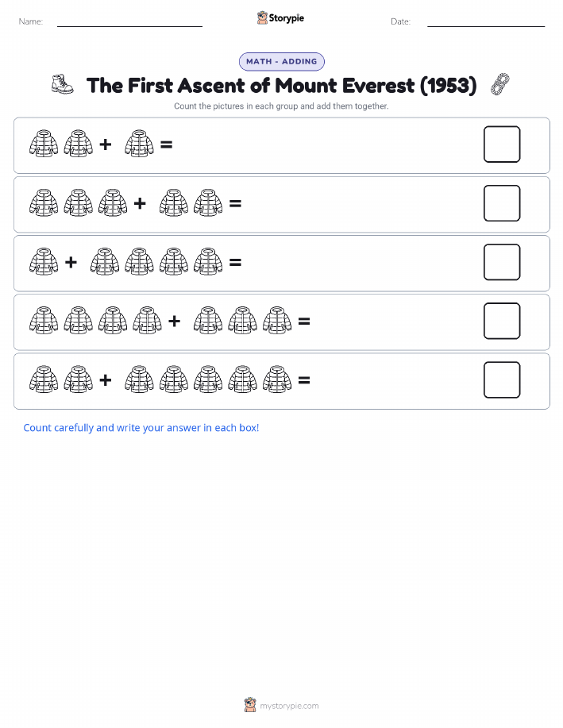Click the equals sign in row five

click(304, 380)
